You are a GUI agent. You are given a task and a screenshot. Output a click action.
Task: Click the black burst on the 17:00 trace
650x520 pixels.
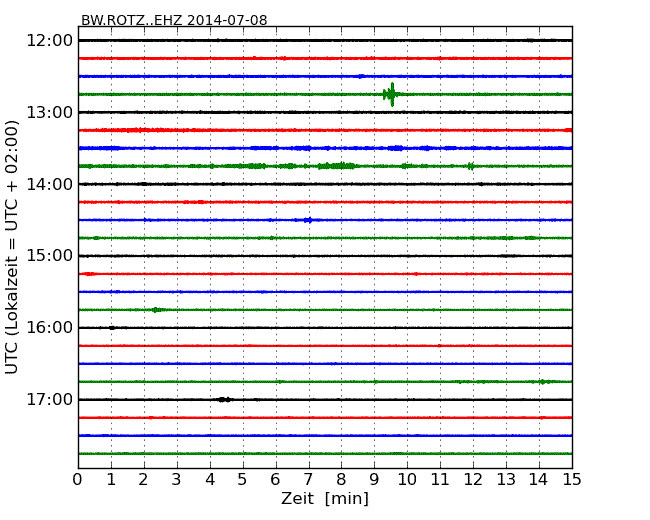[224, 400]
